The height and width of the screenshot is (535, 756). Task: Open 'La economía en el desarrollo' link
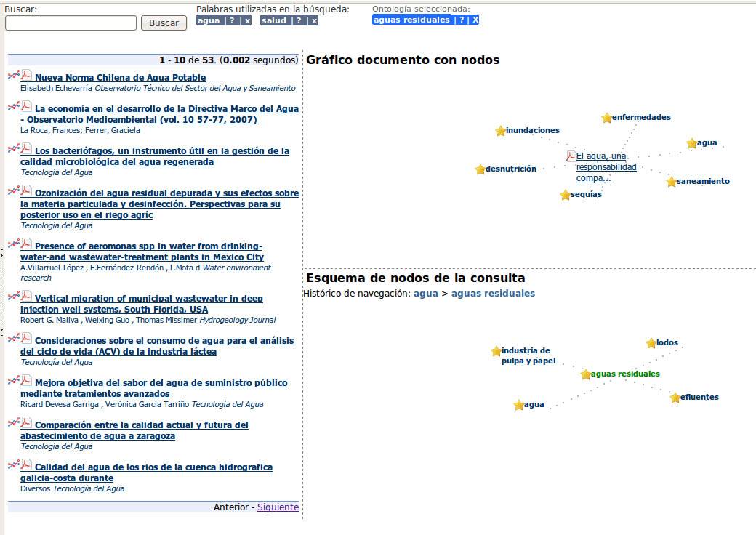pyautogui.click(x=160, y=114)
